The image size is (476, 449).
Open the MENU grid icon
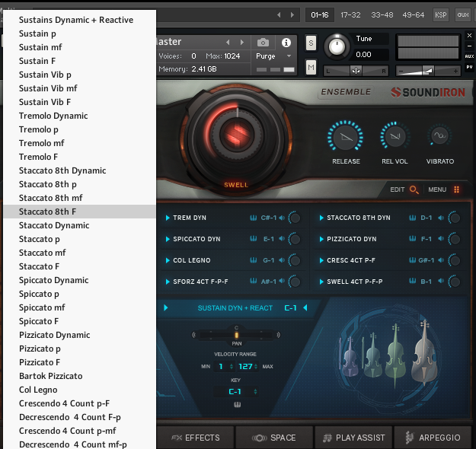tap(457, 189)
